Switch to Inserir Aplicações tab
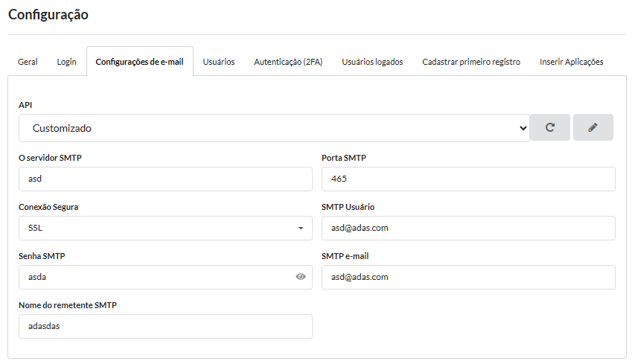The width and height of the screenshot is (635, 364). [x=571, y=62]
